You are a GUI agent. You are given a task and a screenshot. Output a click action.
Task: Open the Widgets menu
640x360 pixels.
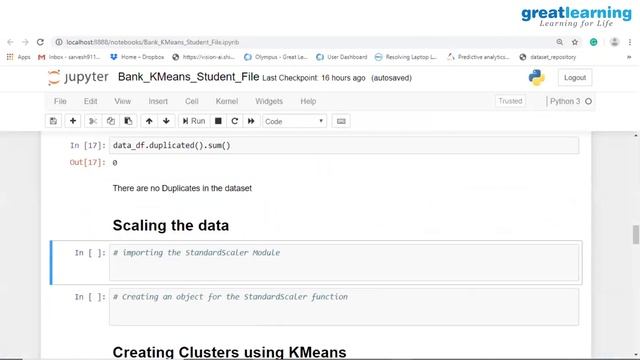[269, 101]
